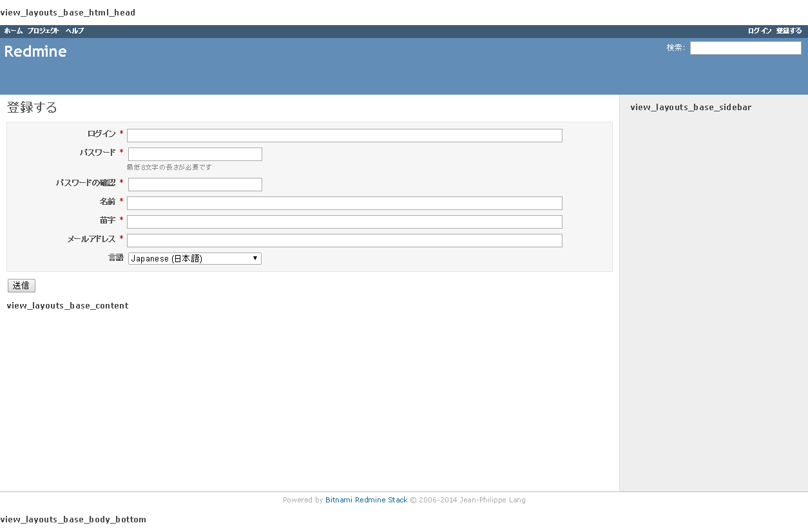Click the dropdown arrow showing Japanese (日本語)
This screenshot has width=808, height=532.
tap(256, 258)
